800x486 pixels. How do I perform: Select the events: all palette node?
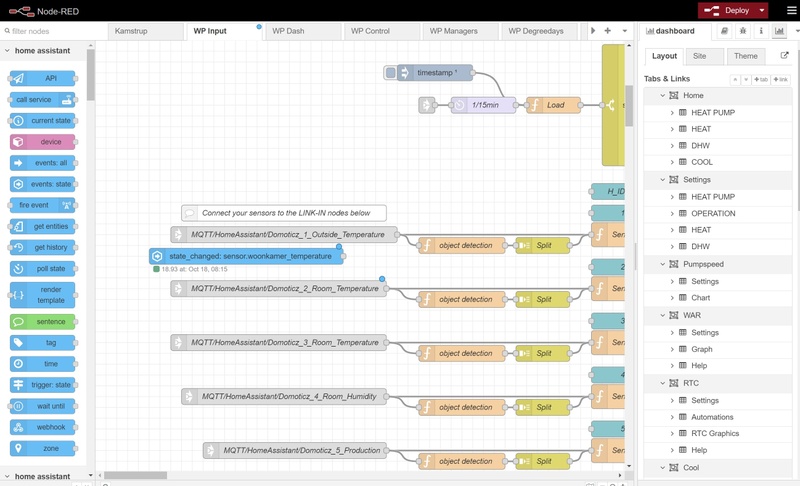[x=42, y=163]
